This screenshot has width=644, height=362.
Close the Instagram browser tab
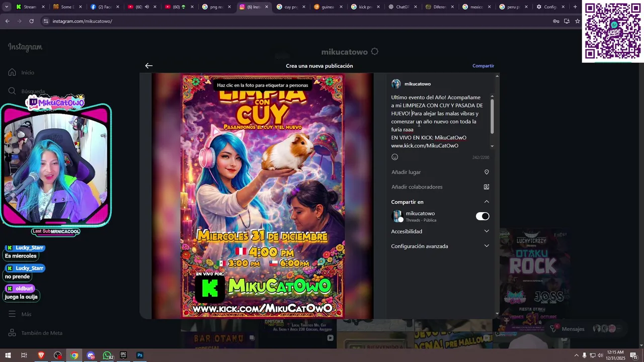(x=267, y=7)
